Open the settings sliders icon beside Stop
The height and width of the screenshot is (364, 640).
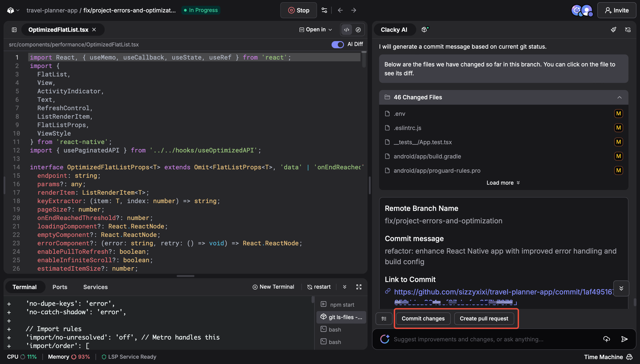point(324,10)
